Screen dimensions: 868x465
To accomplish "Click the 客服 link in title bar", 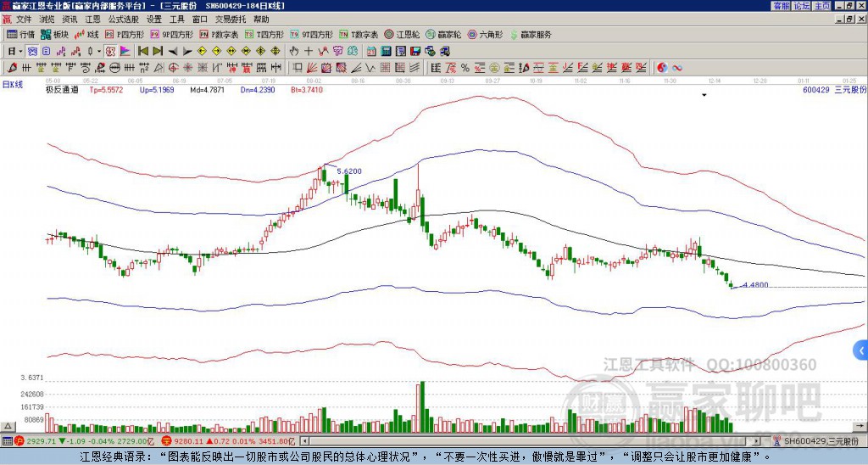I will [781, 5].
